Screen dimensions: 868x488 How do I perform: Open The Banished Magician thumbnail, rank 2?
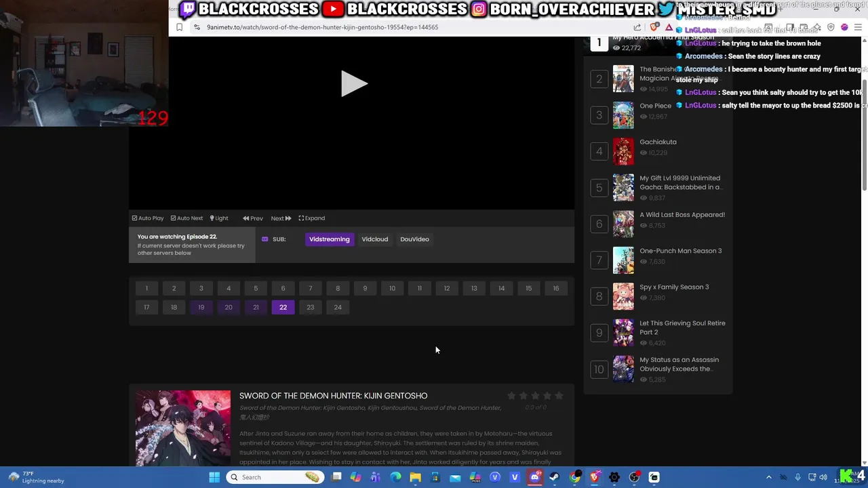(x=623, y=79)
